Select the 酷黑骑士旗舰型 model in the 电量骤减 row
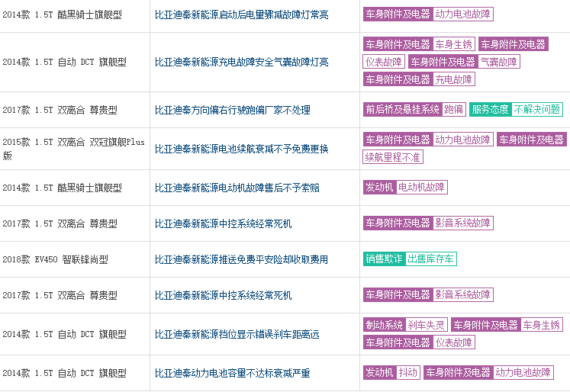Viewport: 570px width, 392px height. click(62, 14)
